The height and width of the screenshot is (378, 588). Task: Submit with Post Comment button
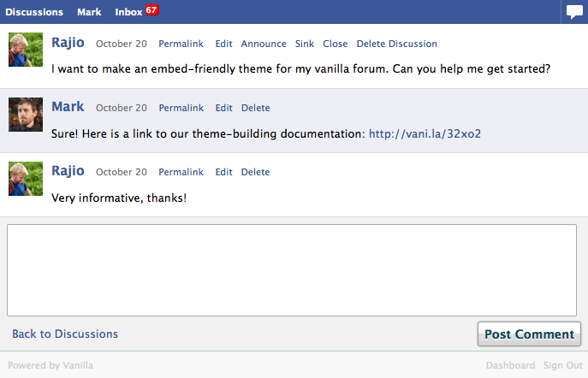pos(529,334)
